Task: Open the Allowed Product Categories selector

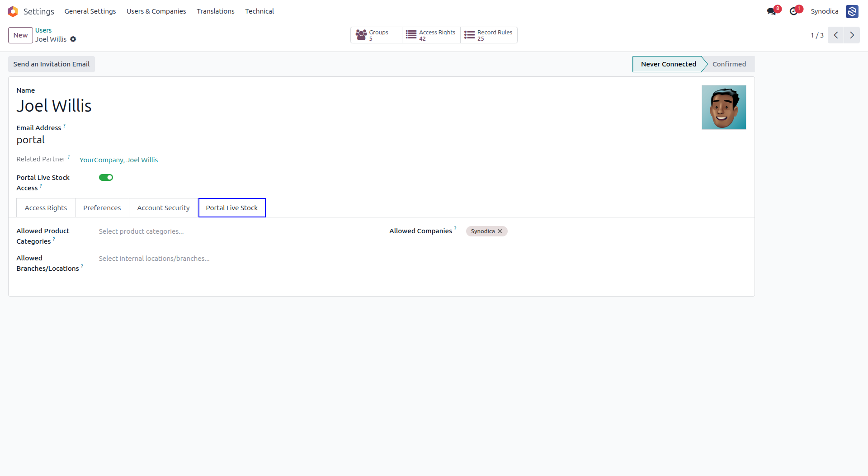Action: (235, 231)
